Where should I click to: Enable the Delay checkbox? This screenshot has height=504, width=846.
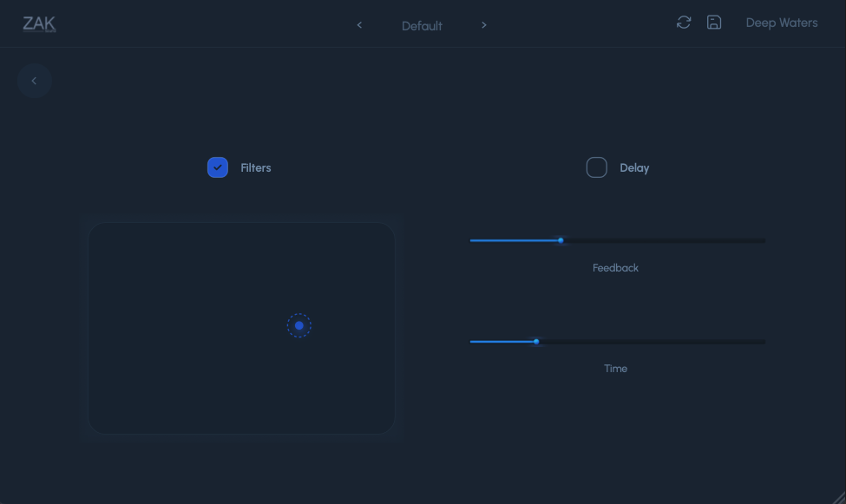click(597, 167)
